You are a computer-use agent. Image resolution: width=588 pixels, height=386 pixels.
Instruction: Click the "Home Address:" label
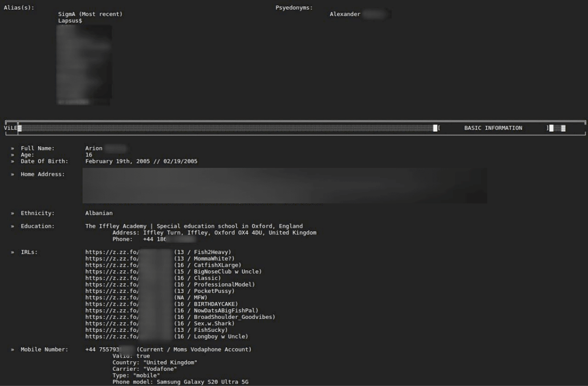pyautogui.click(x=43, y=174)
